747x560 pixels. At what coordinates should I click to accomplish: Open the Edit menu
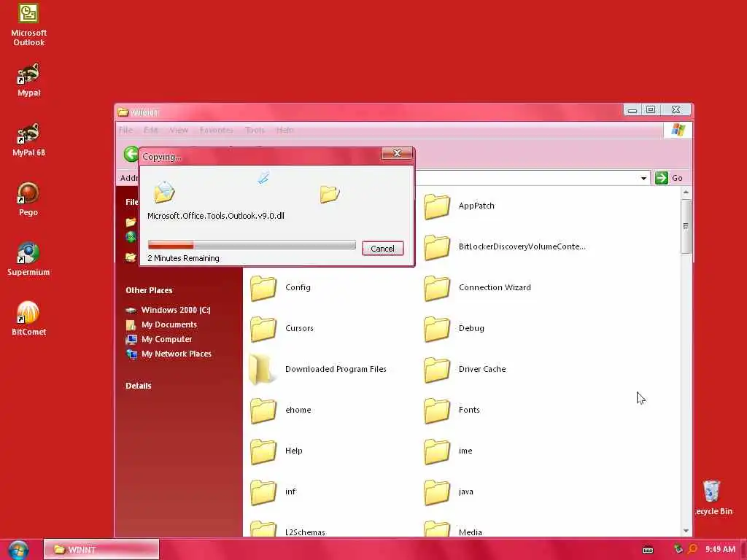click(150, 130)
